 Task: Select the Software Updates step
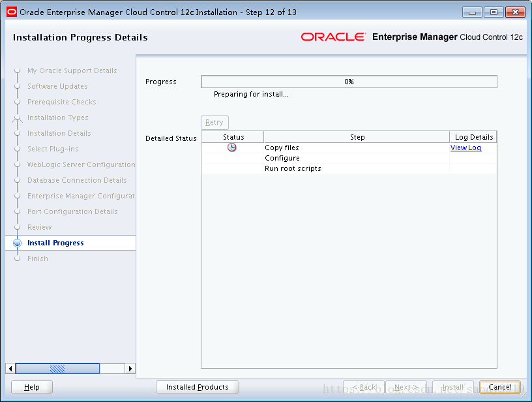pyautogui.click(x=57, y=86)
